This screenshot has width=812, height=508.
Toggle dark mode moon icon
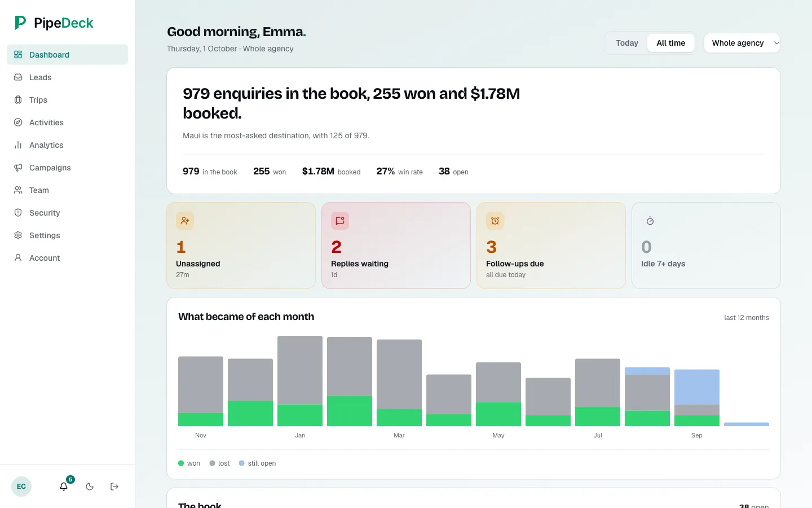click(x=90, y=487)
